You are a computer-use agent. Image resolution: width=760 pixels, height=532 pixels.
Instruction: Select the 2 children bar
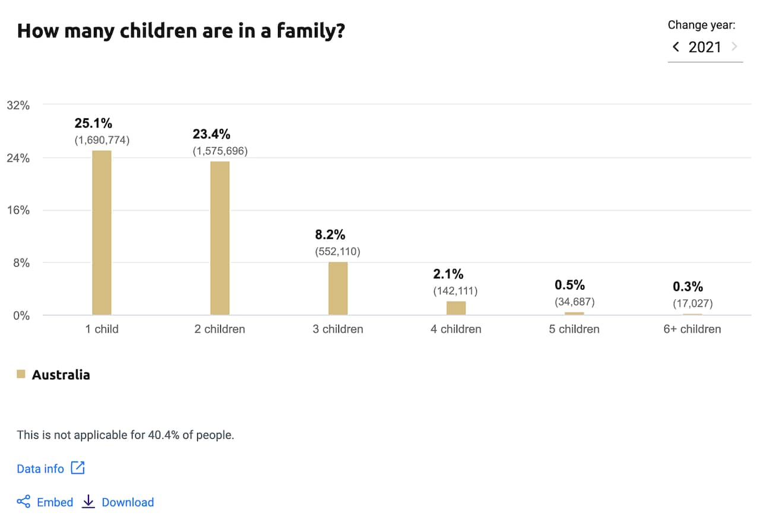tap(220, 237)
